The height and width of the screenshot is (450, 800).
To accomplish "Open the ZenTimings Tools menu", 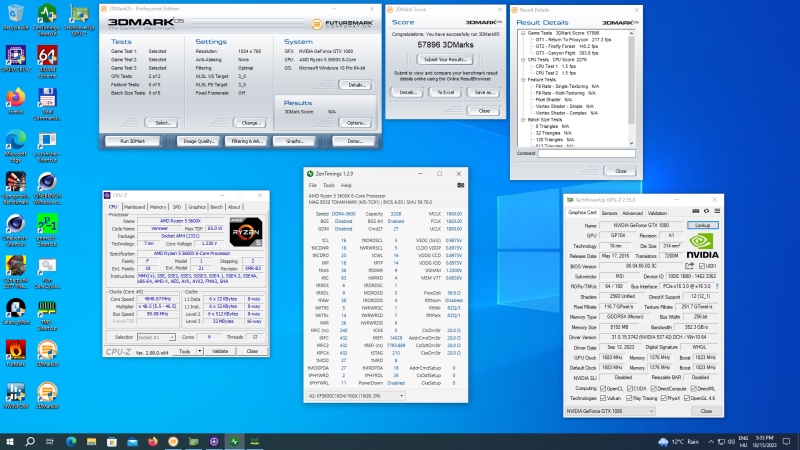I will 329,185.
